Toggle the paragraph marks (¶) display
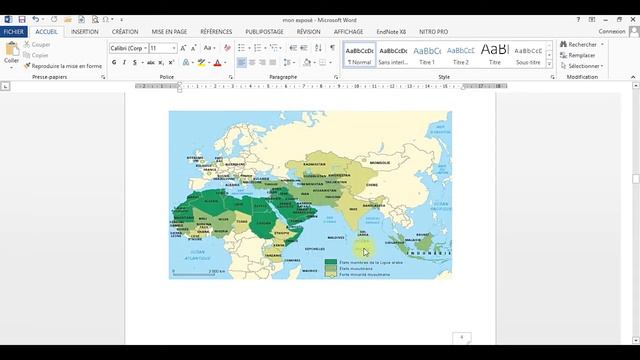Viewport: 640px width, 360px height. tap(333, 48)
